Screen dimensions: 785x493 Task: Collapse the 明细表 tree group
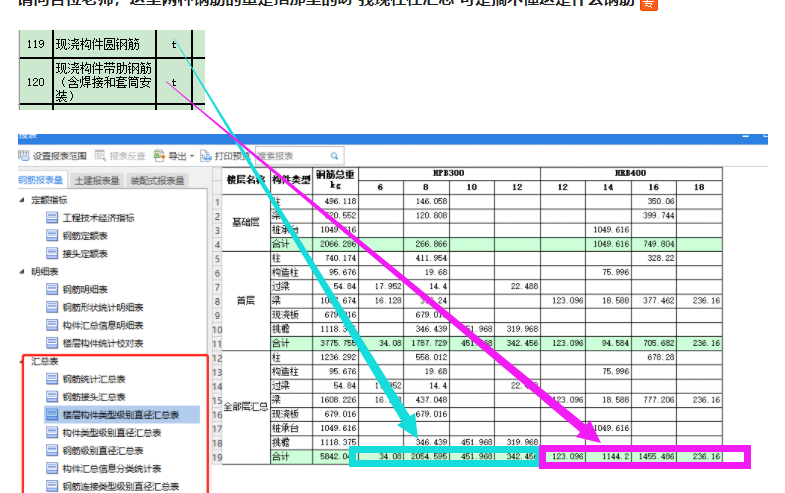(22, 271)
